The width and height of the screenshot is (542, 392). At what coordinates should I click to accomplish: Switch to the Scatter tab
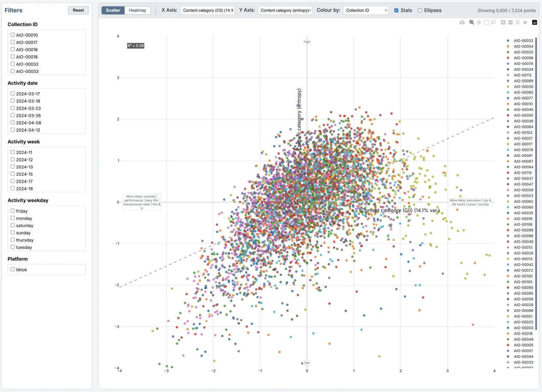pos(113,11)
